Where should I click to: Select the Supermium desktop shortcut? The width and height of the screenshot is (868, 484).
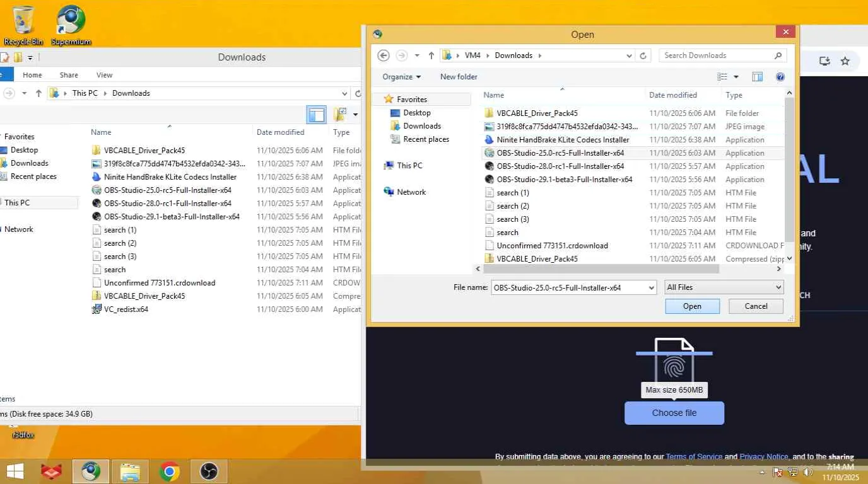click(71, 25)
